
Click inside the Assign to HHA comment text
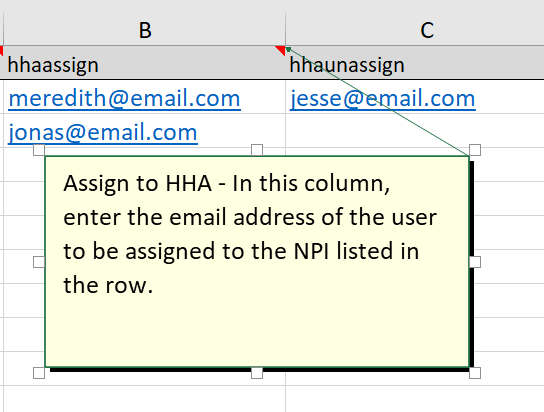tap(250, 234)
